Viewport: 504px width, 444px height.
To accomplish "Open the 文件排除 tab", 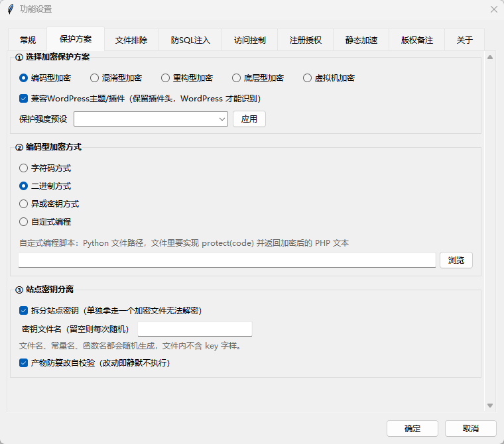I will point(131,40).
